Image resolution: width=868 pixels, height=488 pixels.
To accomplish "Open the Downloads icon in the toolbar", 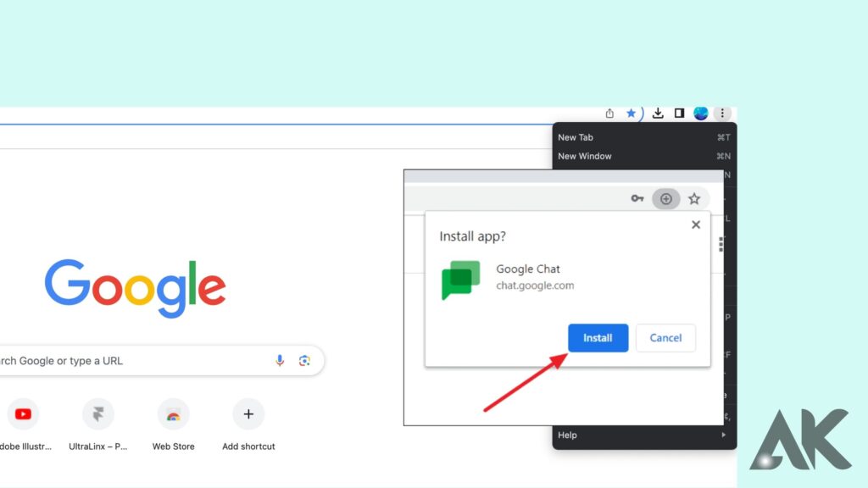I will tap(658, 113).
